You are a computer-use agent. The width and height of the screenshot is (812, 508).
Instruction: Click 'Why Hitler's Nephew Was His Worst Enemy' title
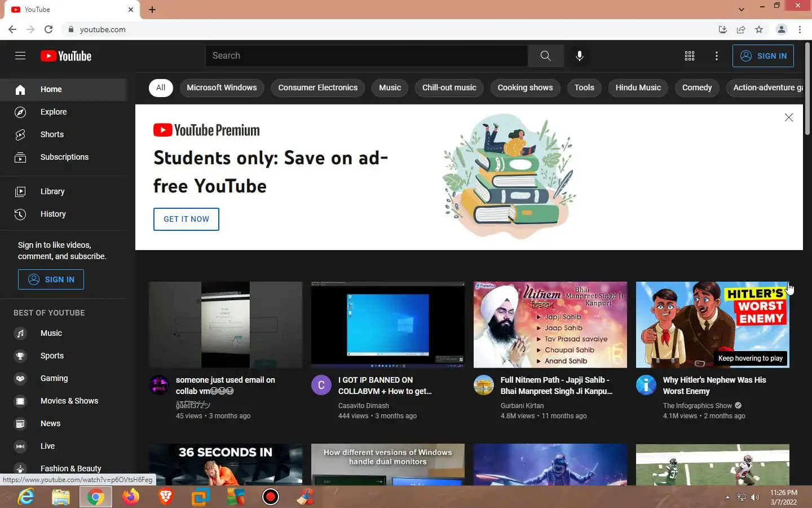[x=714, y=386]
